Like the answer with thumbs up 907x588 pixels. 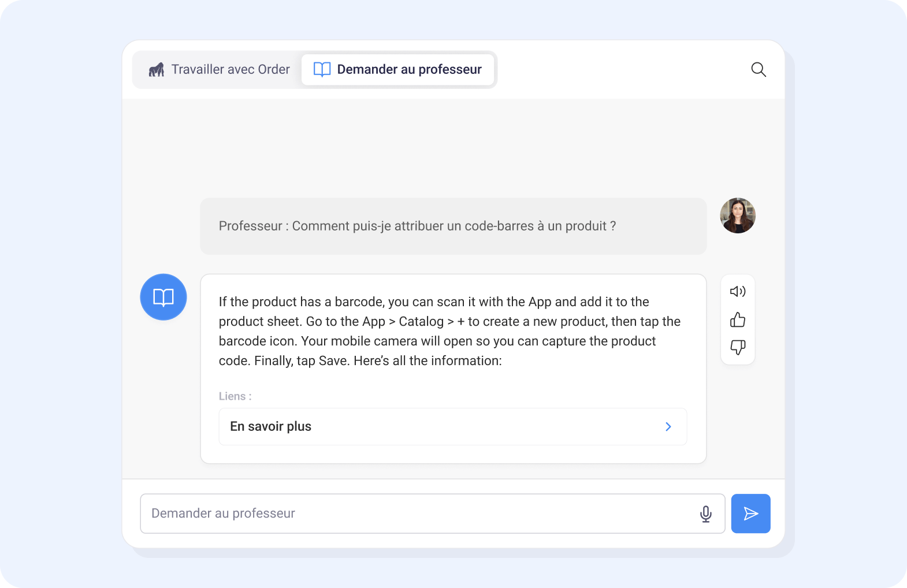click(x=738, y=319)
